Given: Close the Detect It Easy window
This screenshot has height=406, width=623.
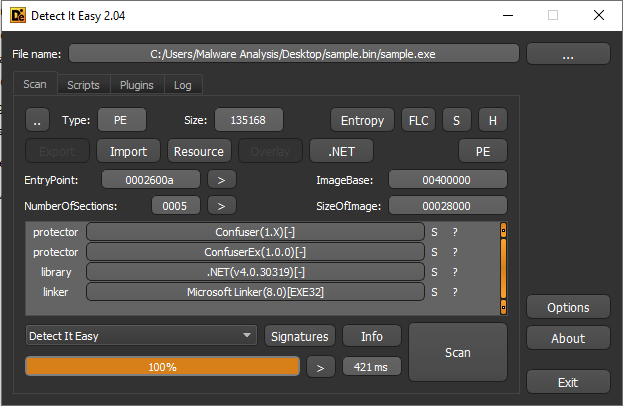Looking at the screenshot, I should (x=599, y=15).
